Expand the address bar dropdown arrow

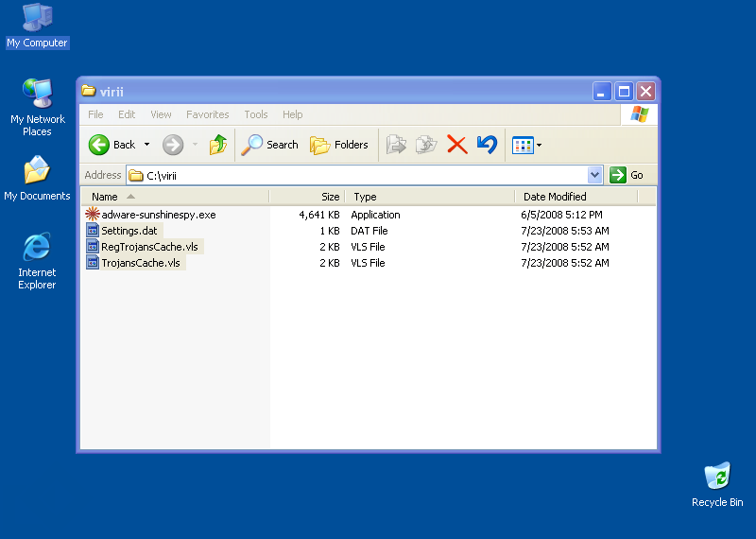(594, 175)
